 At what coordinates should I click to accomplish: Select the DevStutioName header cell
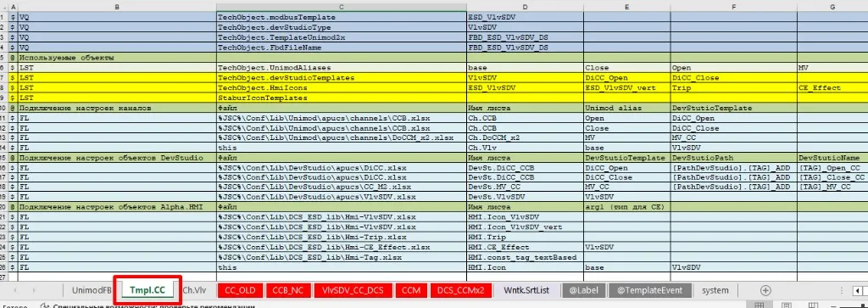click(x=832, y=158)
